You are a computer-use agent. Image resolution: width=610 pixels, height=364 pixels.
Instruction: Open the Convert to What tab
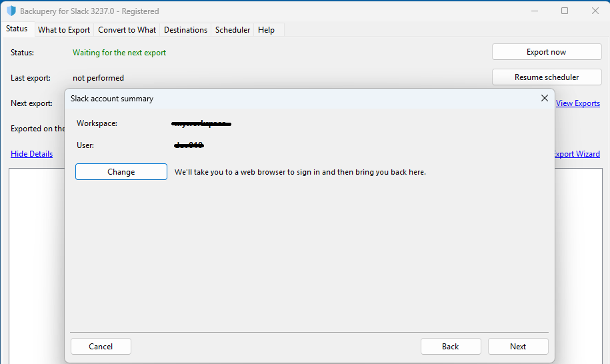click(127, 30)
